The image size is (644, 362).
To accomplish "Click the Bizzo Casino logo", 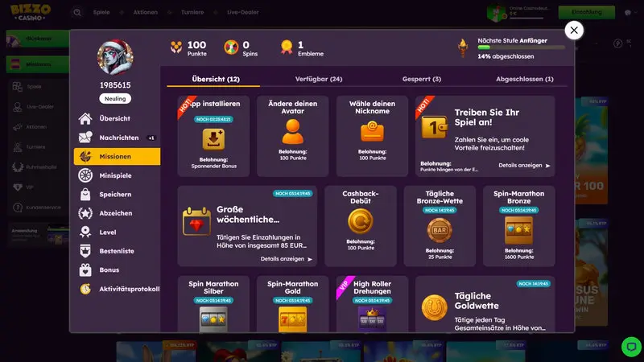I will 31,12.
